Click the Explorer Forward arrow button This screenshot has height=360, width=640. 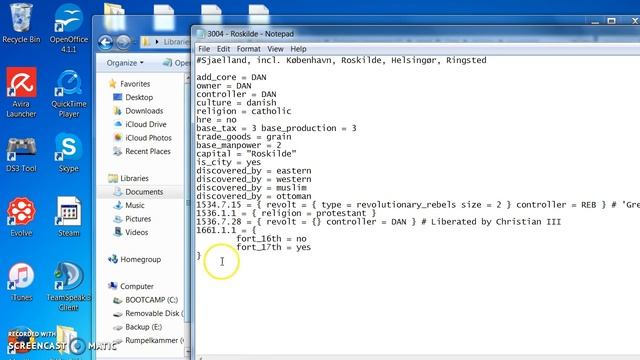123,42
